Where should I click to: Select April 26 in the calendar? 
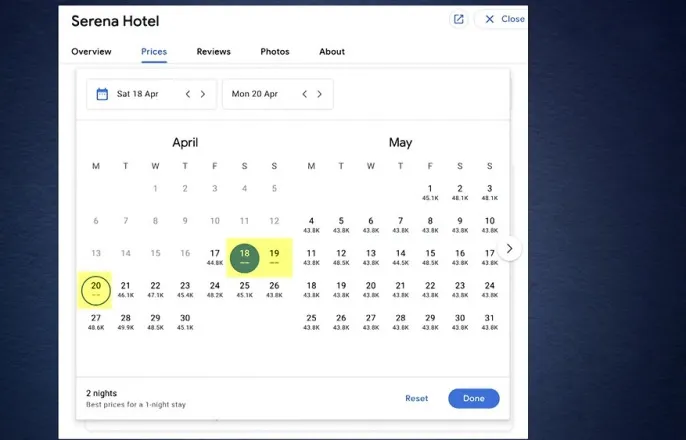tap(274, 290)
